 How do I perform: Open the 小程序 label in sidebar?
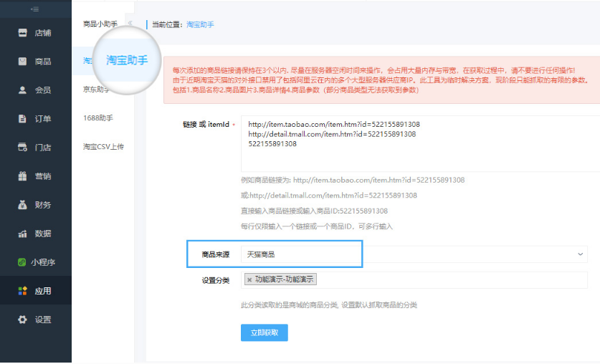tap(43, 262)
